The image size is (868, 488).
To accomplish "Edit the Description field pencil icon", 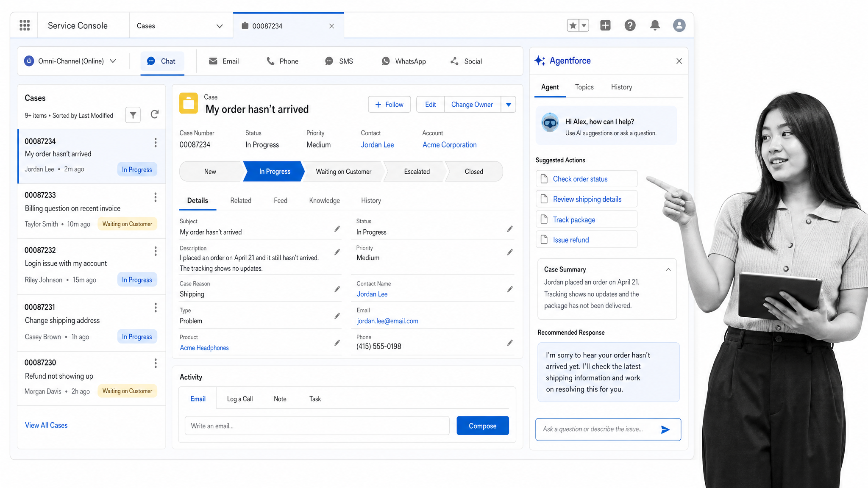I will [x=337, y=252].
